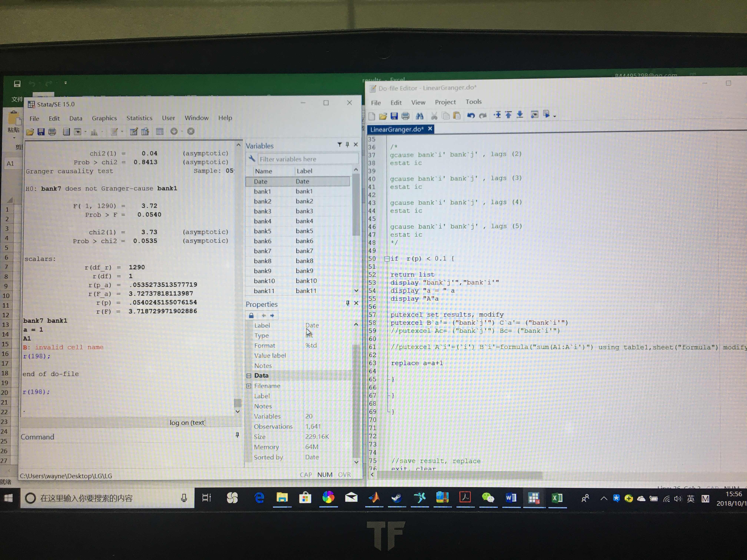The height and width of the screenshot is (560, 747).
Task: Click the toggle bookmark icon
Action: [x=497, y=115]
